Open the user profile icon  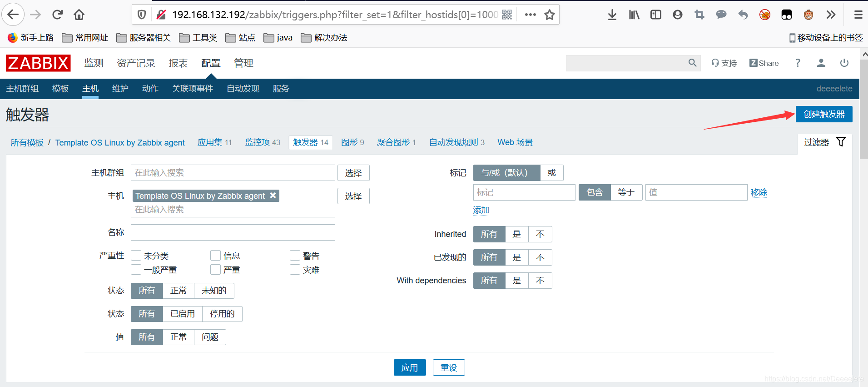click(821, 63)
